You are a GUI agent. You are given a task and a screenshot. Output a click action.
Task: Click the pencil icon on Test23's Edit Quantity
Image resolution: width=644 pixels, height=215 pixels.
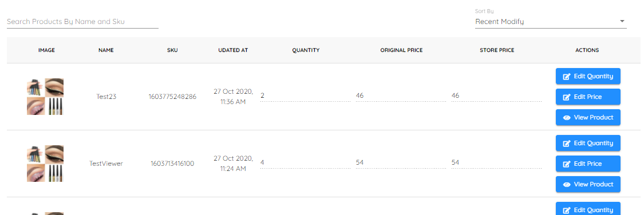[x=566, y=76]
